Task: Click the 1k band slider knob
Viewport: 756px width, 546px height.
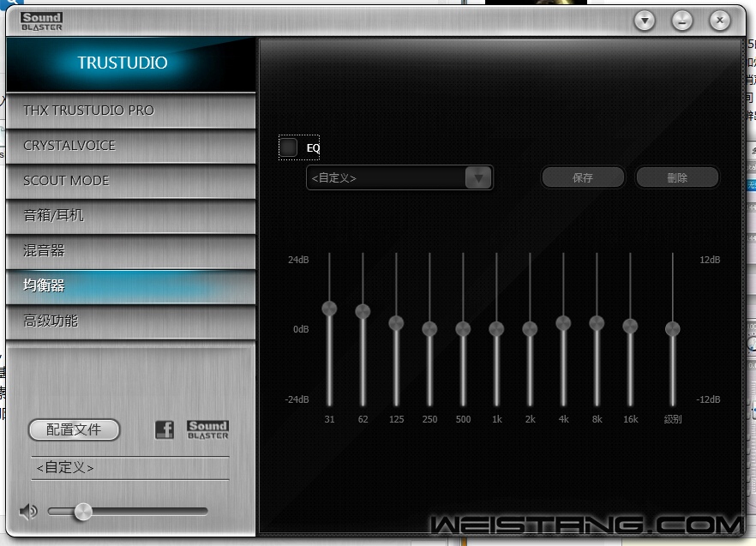Action: coord(496,329)
